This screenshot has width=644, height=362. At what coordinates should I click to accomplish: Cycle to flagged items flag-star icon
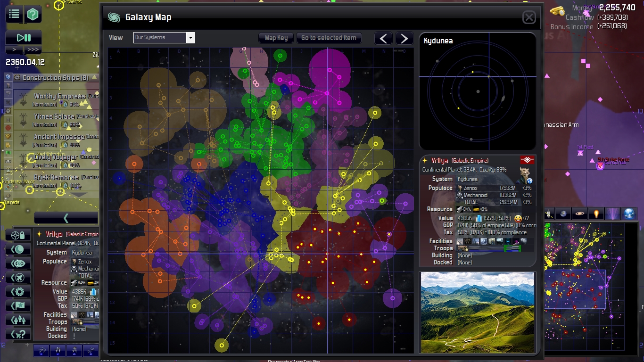pos(18,305)
